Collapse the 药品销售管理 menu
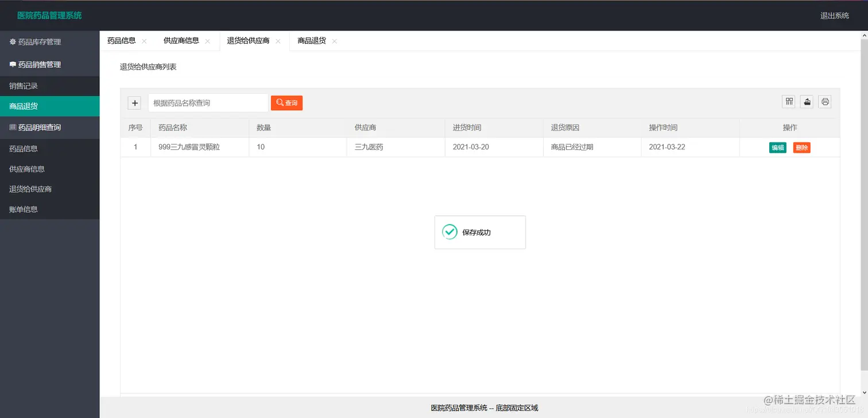This screenshot has width=868, height=418. tap(49, 65)
